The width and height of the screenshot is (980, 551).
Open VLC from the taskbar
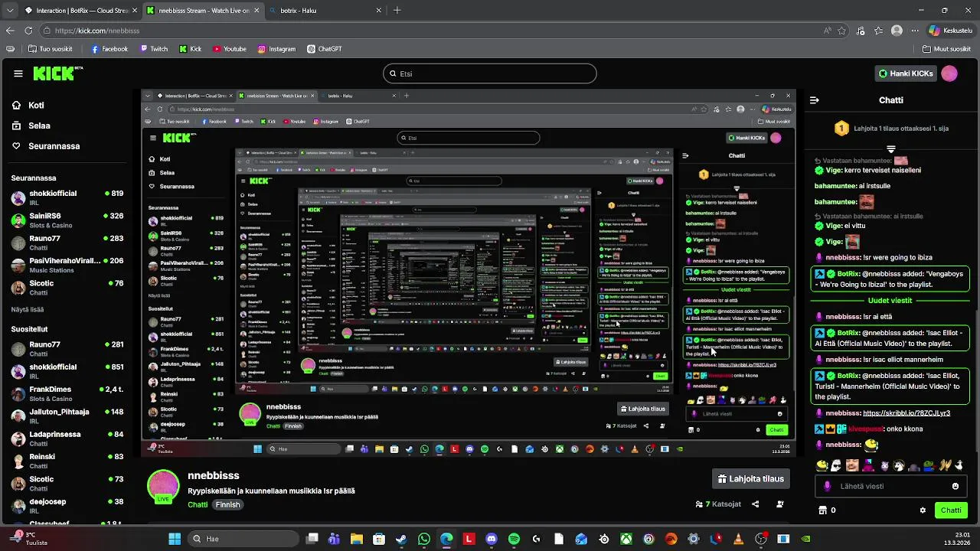point(739,539)
